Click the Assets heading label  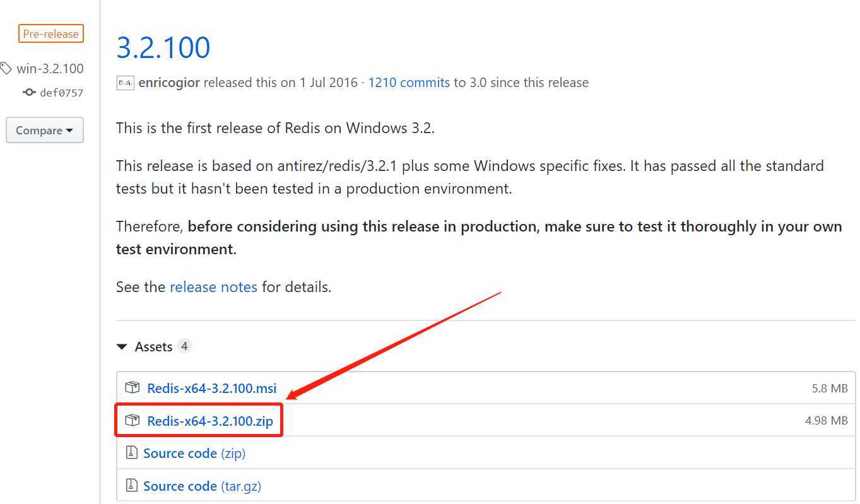coord(153,347)
